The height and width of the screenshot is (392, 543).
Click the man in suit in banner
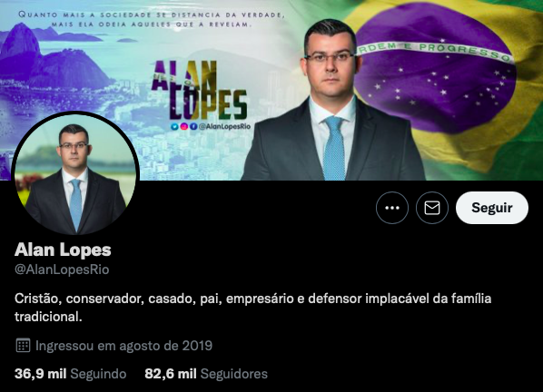coord(332,103)
